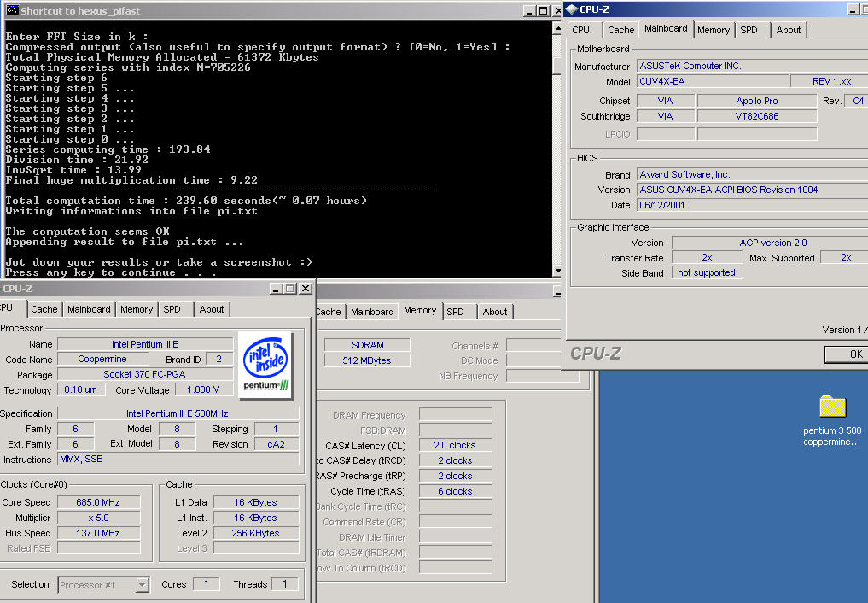Select active Memory tab in memory window
Image resolution: width=868 pixels, height=603 pixels.
pyautogui.click(x=420, y=310)
